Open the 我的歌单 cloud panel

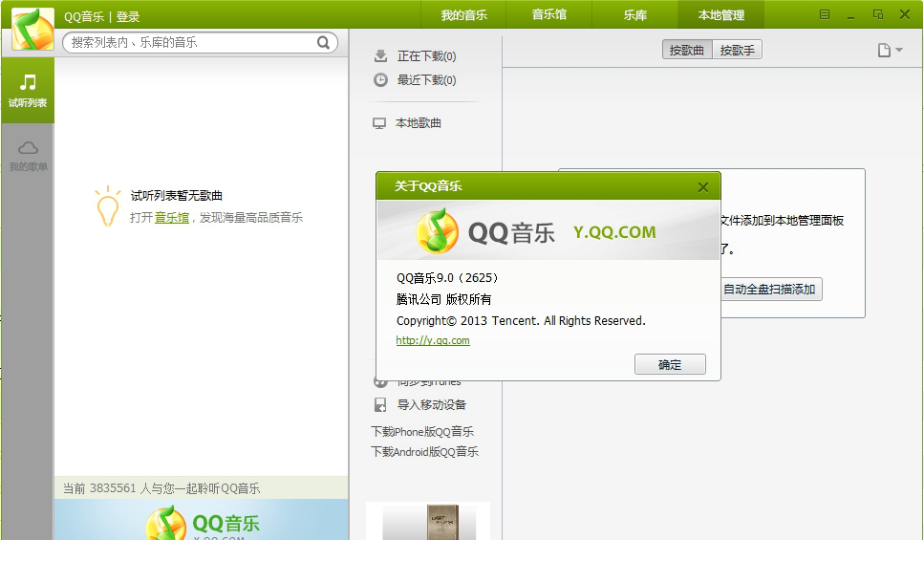28,156
